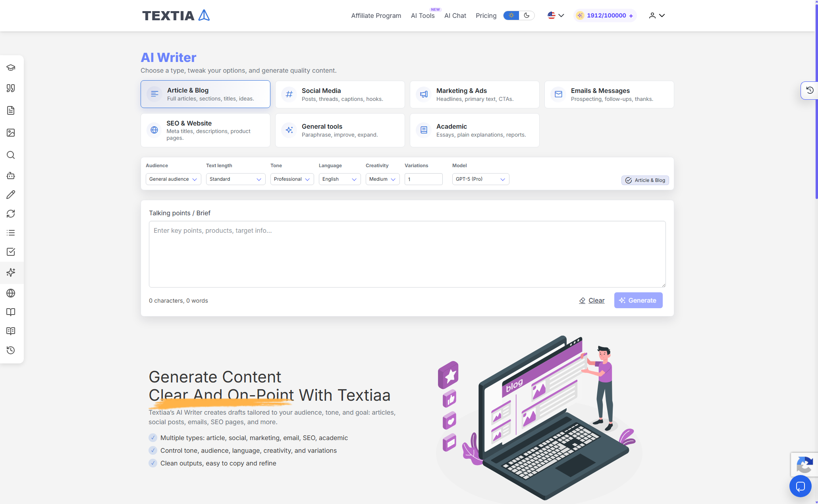Open history panel button at right edge
Image resolution: width=818 pixels, height=504 pixels.
pyautogui.click(x=810, y=90)
